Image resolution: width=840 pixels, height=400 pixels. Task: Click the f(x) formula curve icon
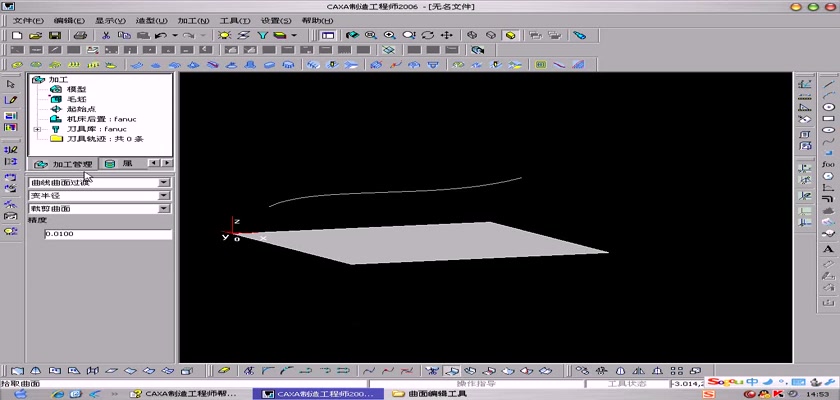tap(828, 164)
